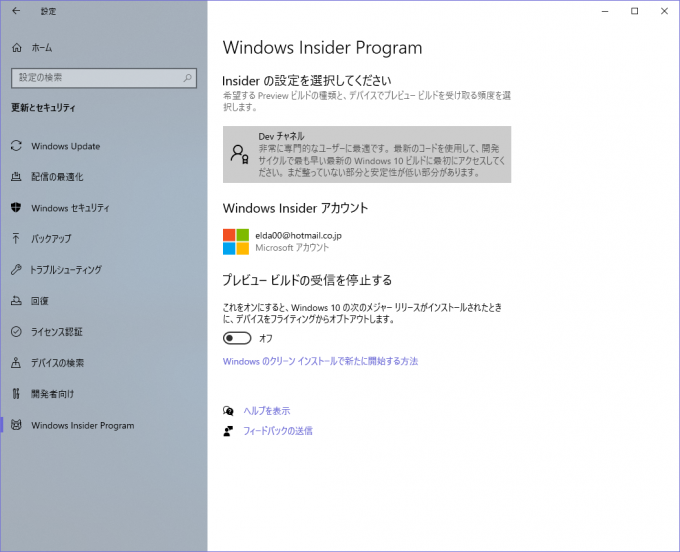Click the デバイスの検索 locator icon

click(x=16, y=363)
